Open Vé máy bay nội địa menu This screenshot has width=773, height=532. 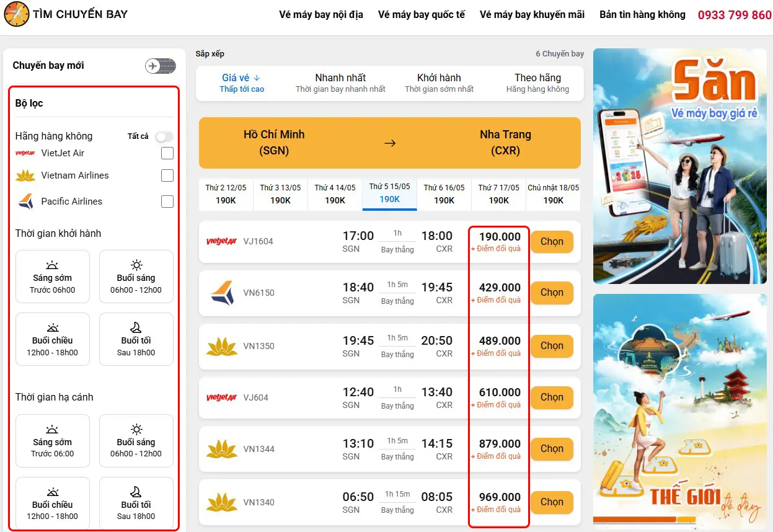point(321,14)
